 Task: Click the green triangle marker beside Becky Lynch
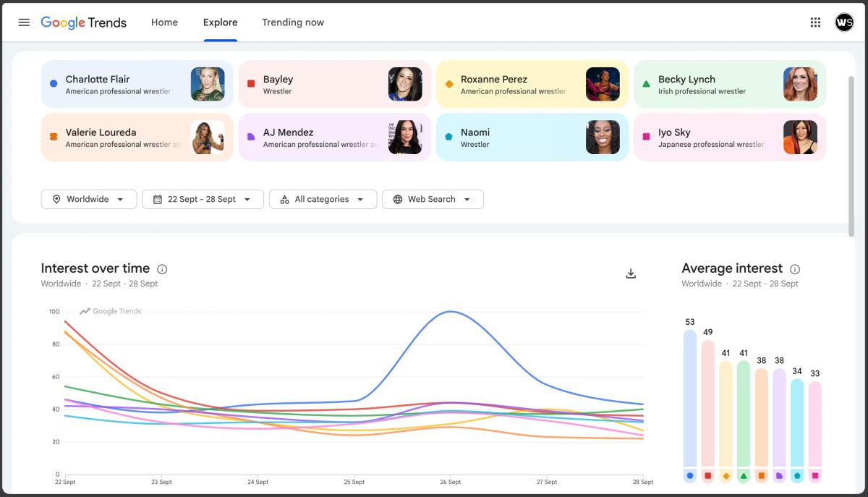click(x=646, y=84)
